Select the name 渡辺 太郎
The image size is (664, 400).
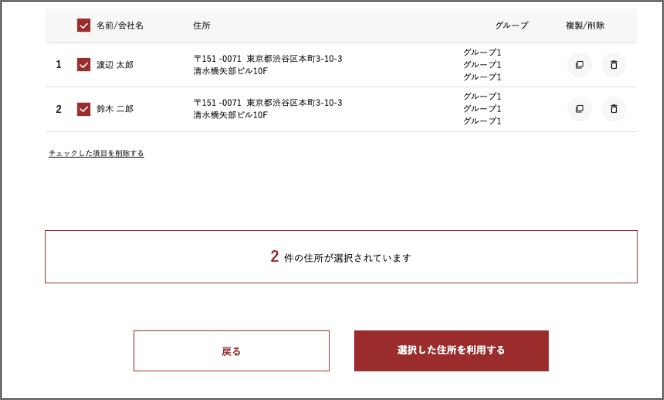(115, 65)
